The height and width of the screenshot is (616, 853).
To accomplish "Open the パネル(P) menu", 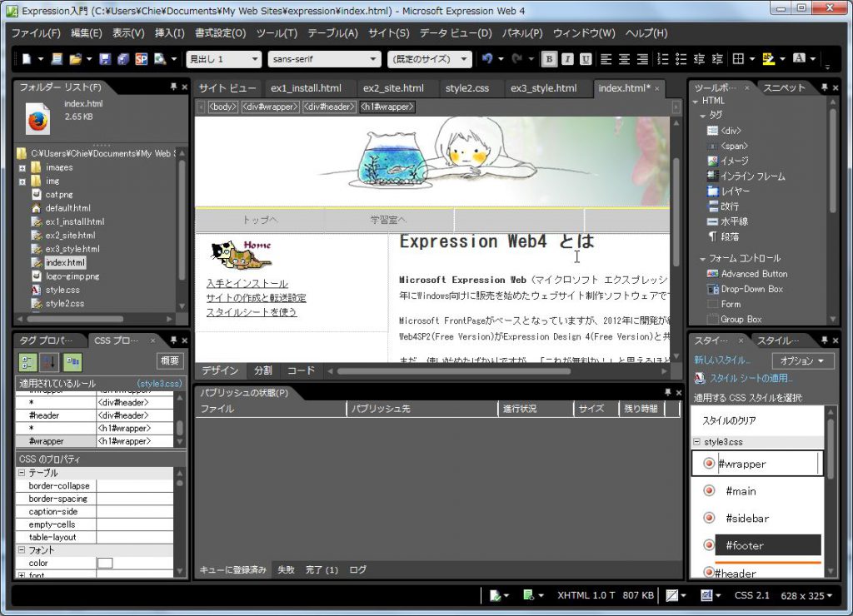I will pos(522,33).
